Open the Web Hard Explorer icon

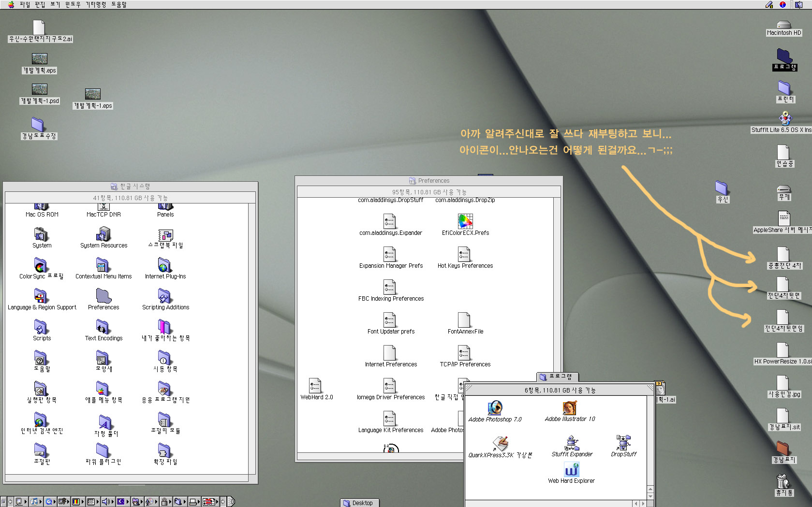point(571,470)
